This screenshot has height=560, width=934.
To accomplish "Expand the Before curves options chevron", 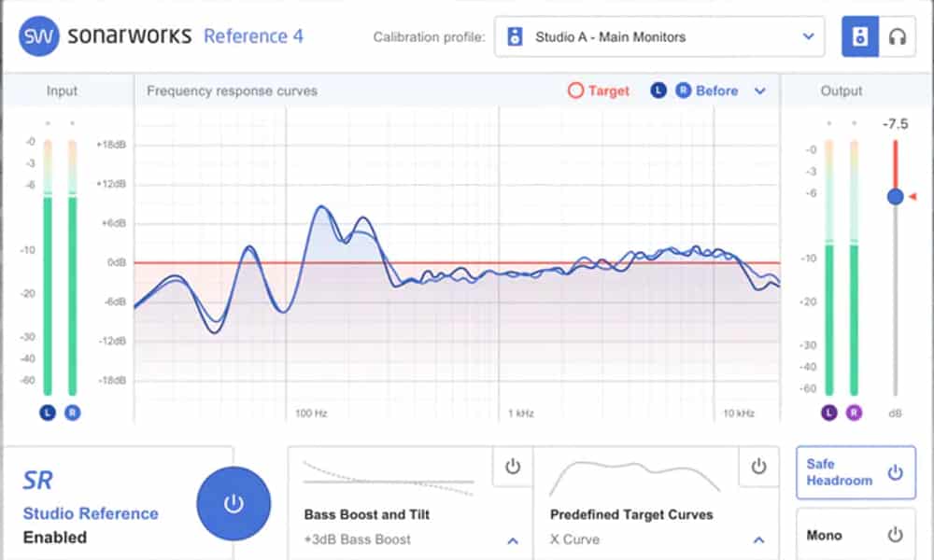I will tap(760, 91).
